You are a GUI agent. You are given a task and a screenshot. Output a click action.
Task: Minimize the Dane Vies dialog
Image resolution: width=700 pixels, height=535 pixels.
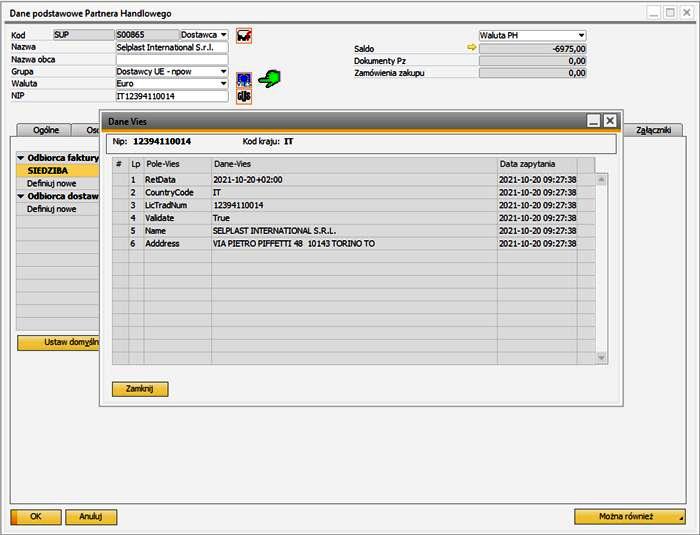tap(593, 121)
